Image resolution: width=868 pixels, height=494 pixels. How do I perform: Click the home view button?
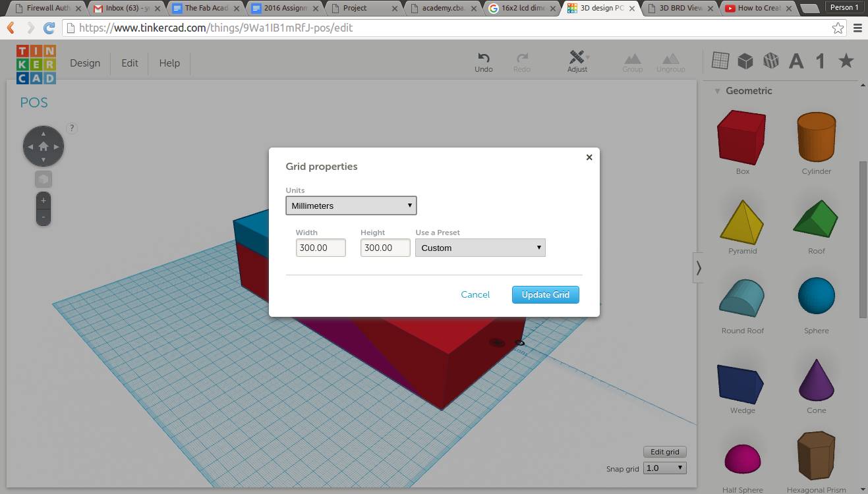pos(43,146)
